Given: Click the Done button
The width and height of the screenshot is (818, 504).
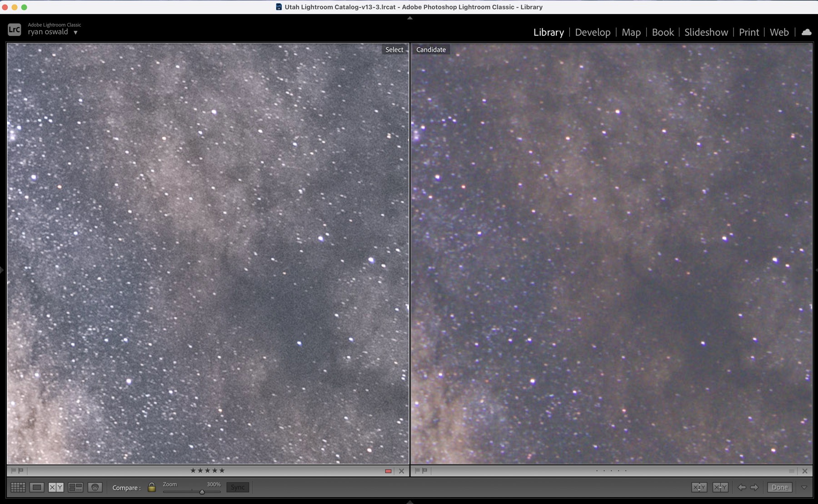Looking at the screenshot, I should click(780, 487).
